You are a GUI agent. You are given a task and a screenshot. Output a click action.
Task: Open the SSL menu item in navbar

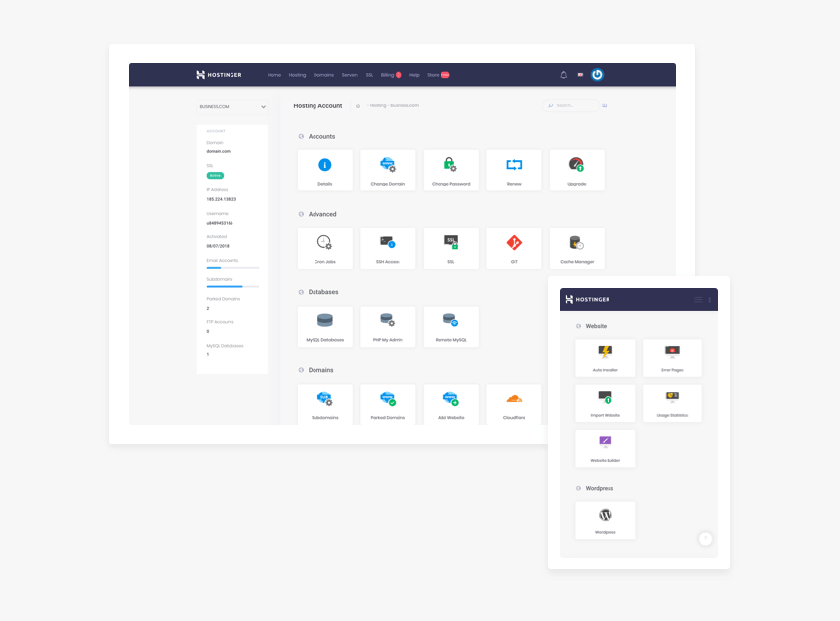(x=369, y=75)
